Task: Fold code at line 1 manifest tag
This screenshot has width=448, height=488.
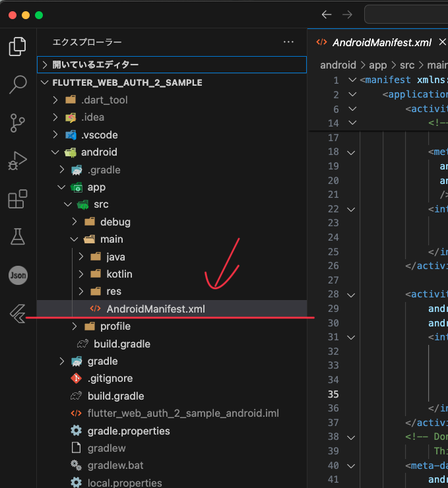Action: pyautogui.click(x=352, y=80)
